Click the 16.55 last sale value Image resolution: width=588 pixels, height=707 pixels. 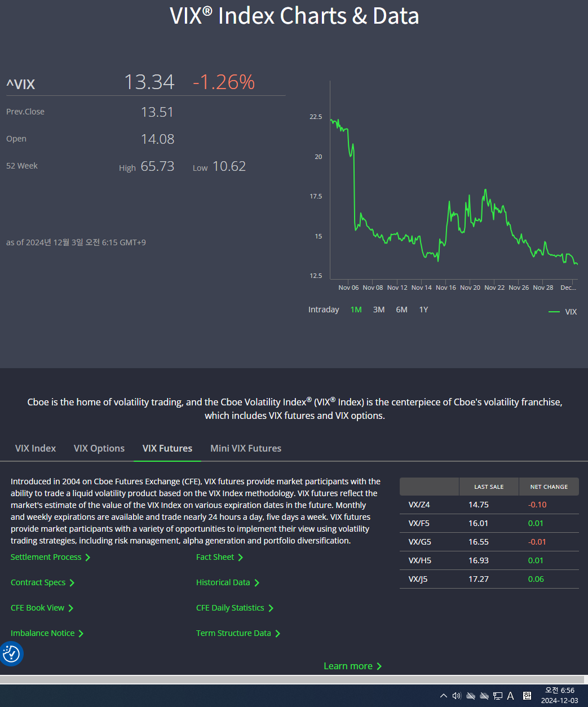[479, 542]
